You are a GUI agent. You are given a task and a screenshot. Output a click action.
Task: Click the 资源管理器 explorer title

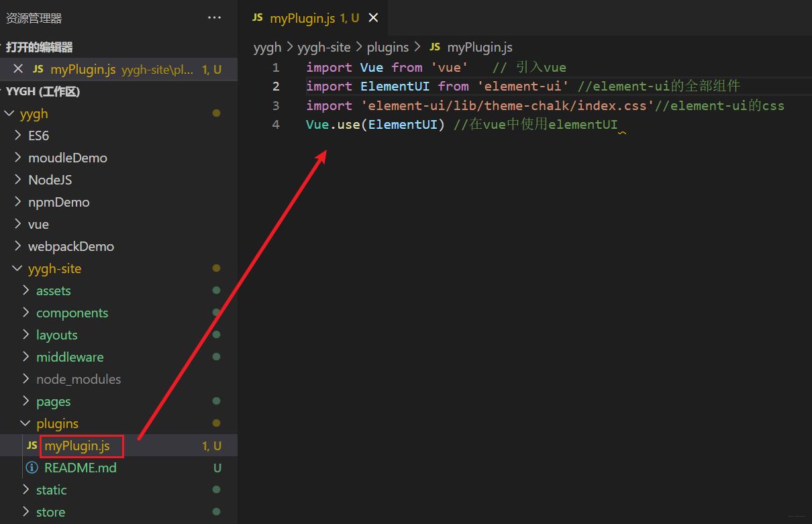(34, 18)
